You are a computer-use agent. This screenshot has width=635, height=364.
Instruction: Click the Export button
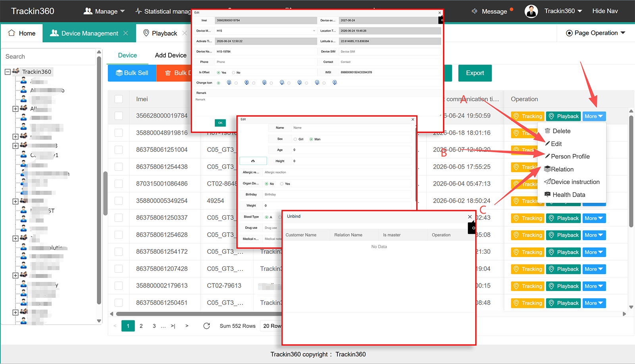click(x=475, y=73)
